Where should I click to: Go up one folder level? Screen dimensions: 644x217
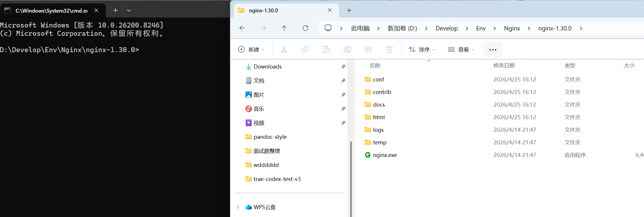point(284,28)
